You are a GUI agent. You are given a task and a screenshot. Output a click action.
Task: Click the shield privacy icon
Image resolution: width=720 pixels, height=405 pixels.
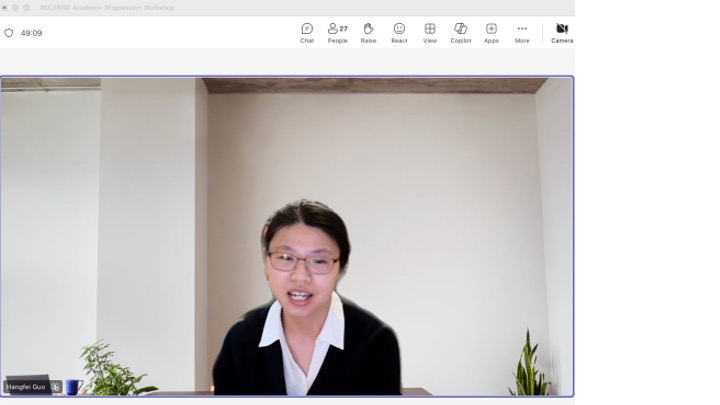point(9,33)
